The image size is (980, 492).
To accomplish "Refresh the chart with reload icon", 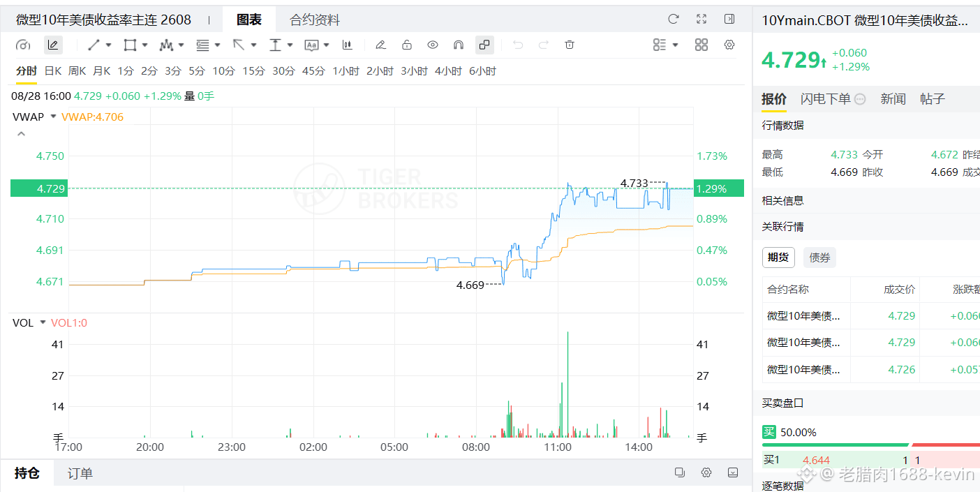I will tap(674, 19).
